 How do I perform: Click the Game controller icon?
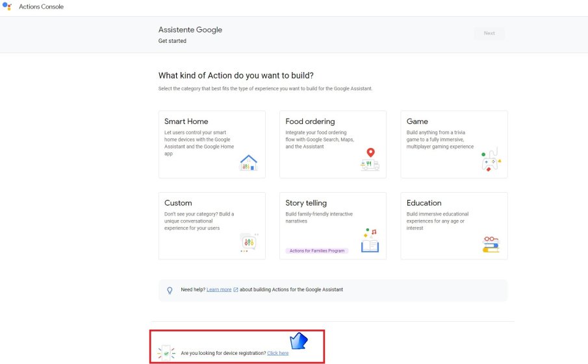491,159
